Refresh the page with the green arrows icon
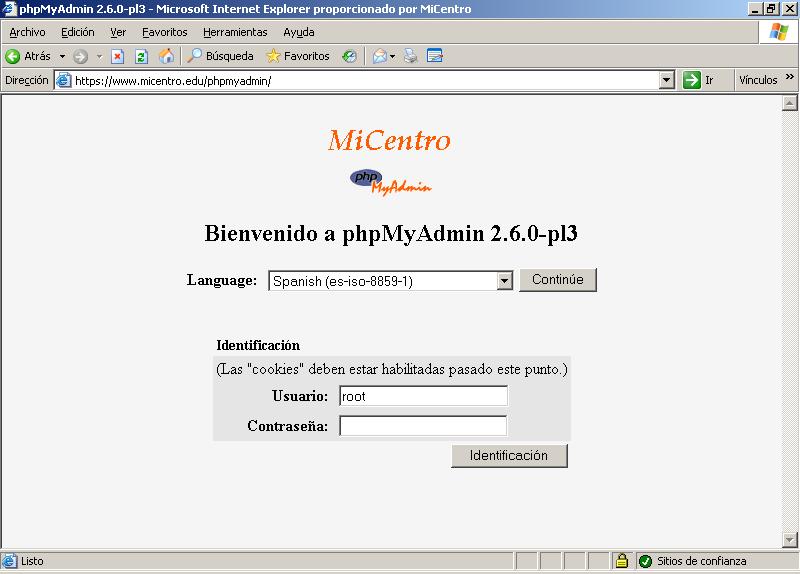 (141, 56)
